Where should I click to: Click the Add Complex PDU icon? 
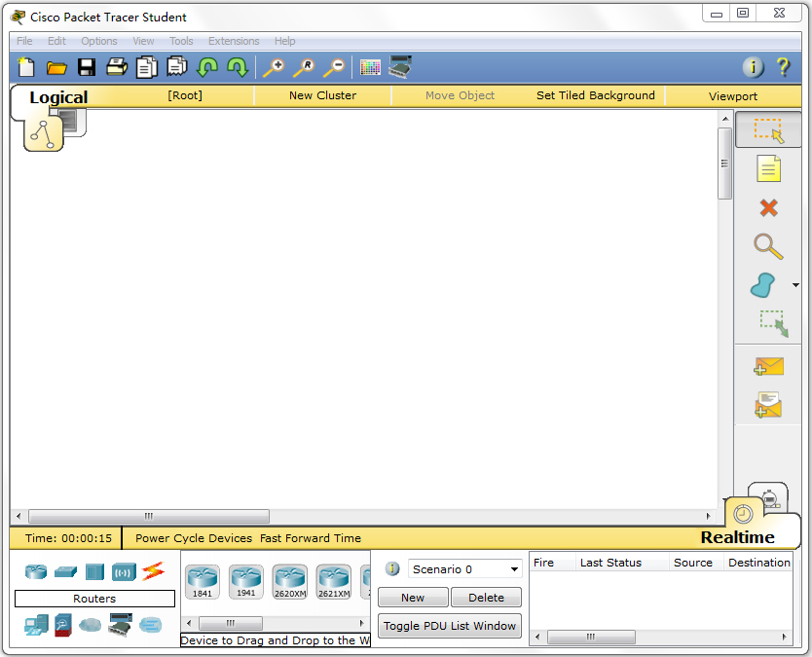coord(768,404)
